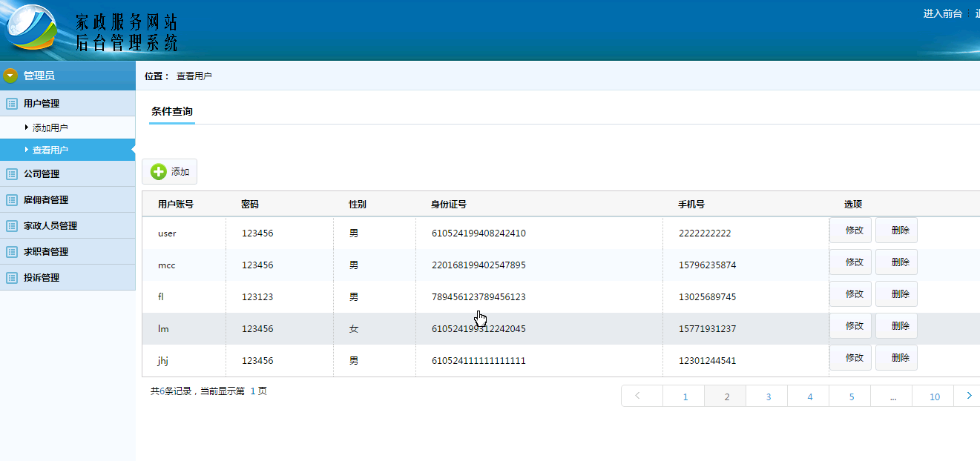Click the list icon beside 雇佣者管理
The image size is (980, 461).
(11, 200)
